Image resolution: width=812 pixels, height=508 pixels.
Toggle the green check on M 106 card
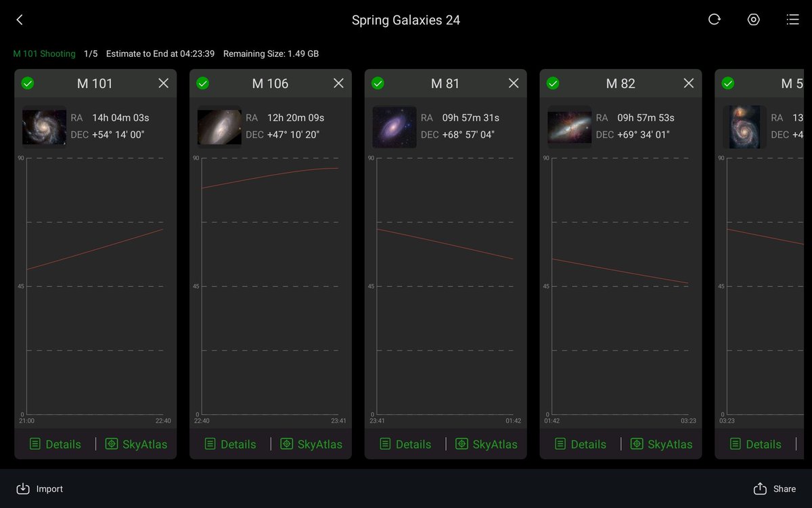coord(203,83)
